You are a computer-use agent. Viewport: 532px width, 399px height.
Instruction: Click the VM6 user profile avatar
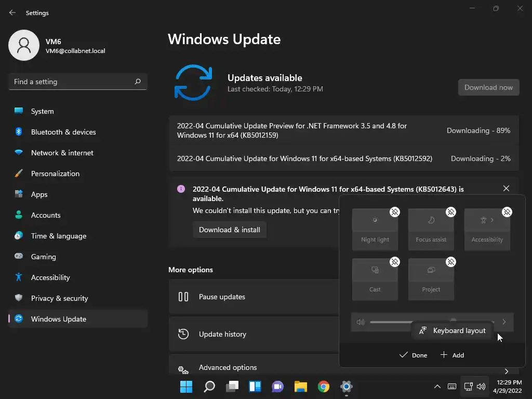[24, 45]
